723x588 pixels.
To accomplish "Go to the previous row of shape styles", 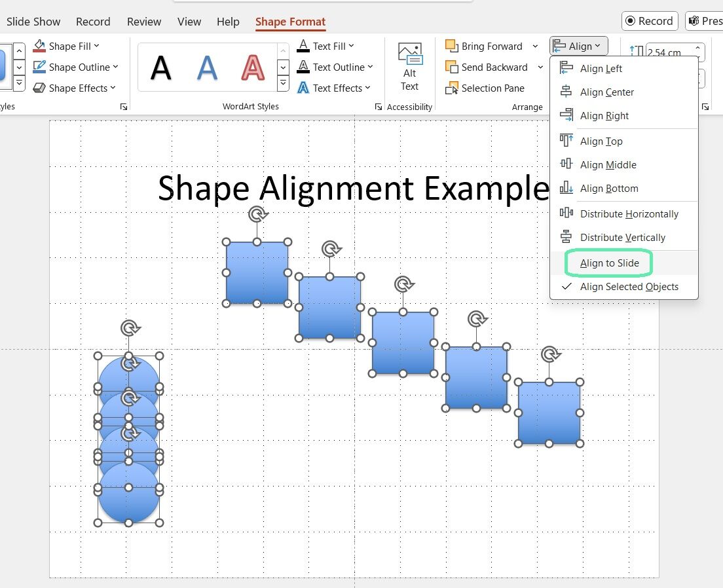I will click(x=19, y=50).
